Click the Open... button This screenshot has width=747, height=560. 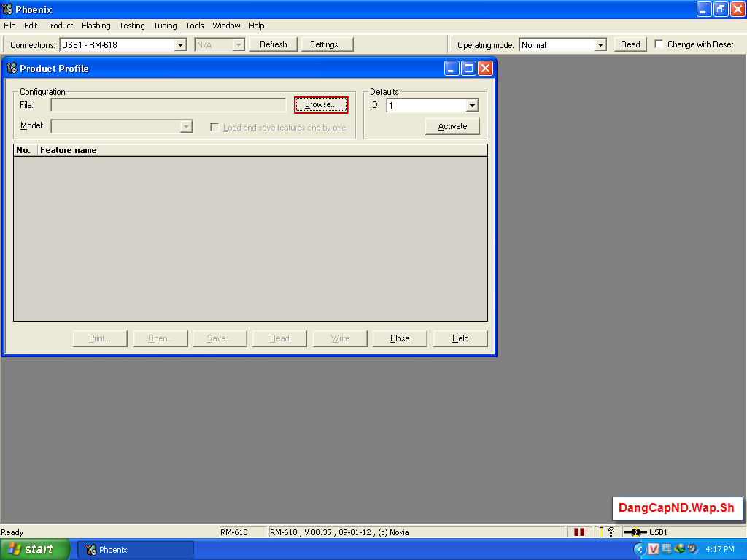pos(160,338)
